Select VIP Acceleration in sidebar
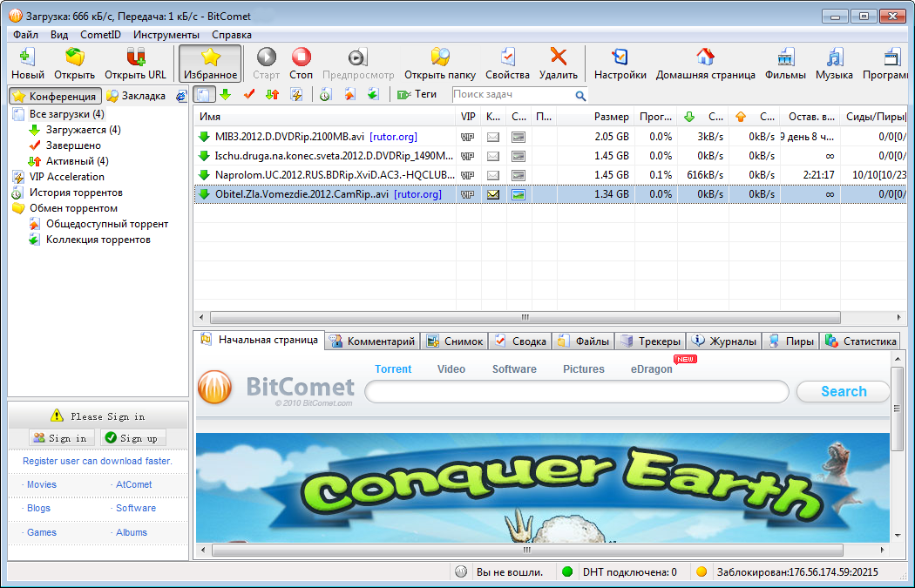This screenshot has height=588, width=915. (67, 177)
